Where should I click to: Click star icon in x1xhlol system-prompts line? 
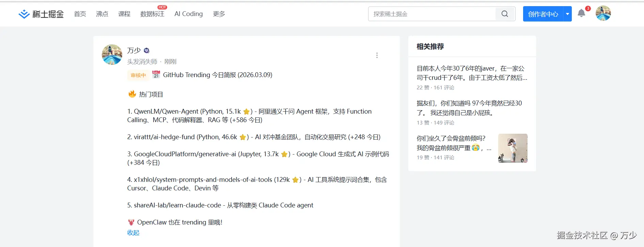point(295,180)
